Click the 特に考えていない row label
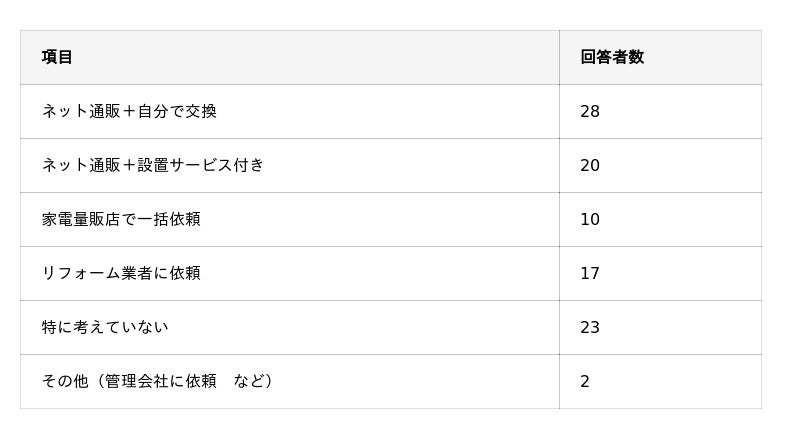 coord(105,327)
